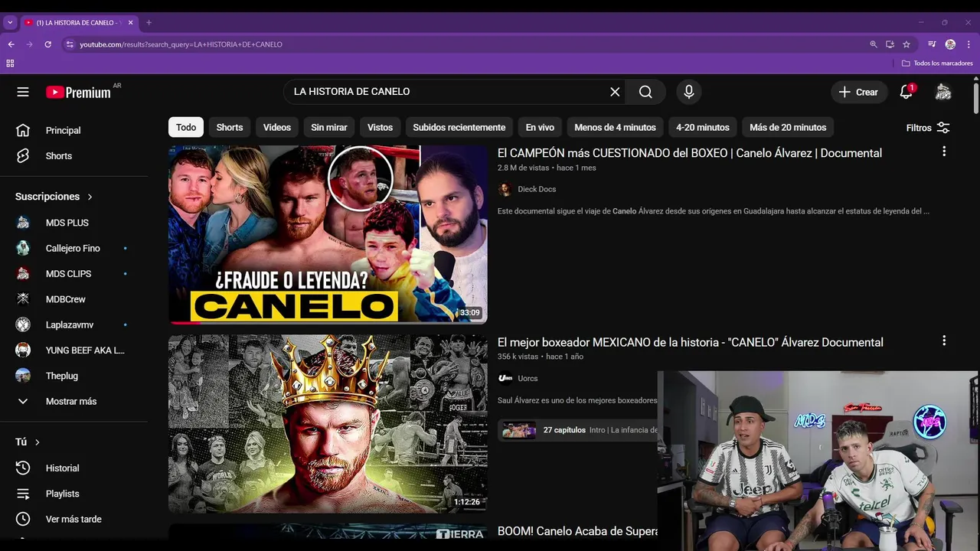Screen dimensions: 980x551
Task: Clear the search box text
Action: tap(615, 92)
